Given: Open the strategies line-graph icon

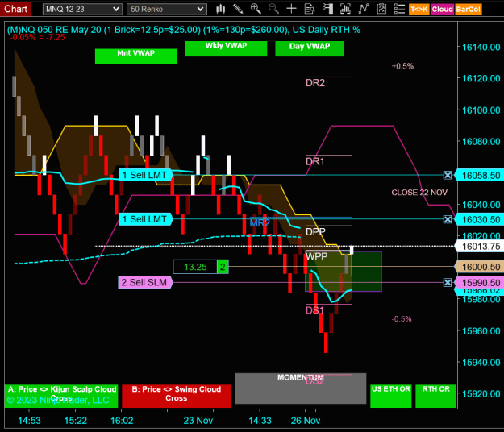Looking at the screenshot, I should pos(364,9).
